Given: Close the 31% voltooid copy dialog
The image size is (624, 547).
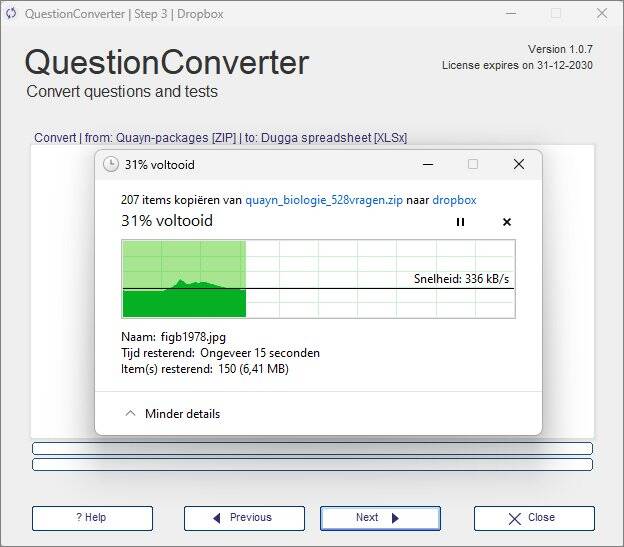Looking at the screenshot, I should tap(519, 164).
